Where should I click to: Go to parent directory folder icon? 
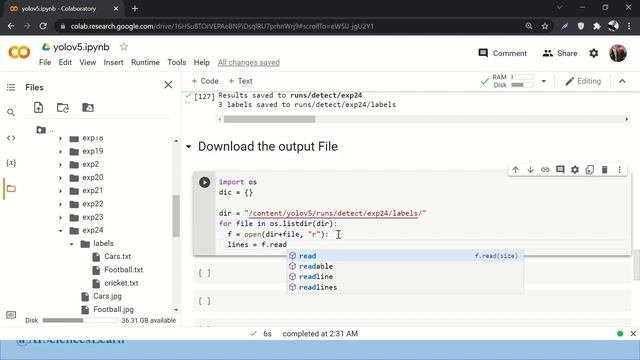coord(41,130)
